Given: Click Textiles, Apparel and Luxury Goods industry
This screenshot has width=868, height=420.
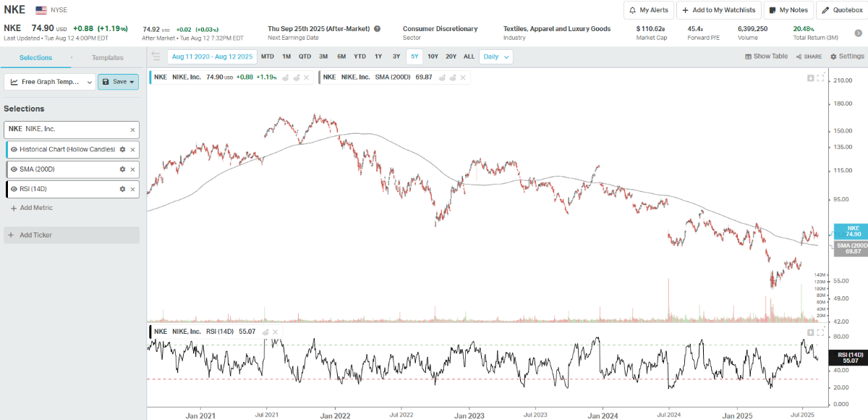Looking at the screenshot, I should pyautogui.click(x=557, y=29).
